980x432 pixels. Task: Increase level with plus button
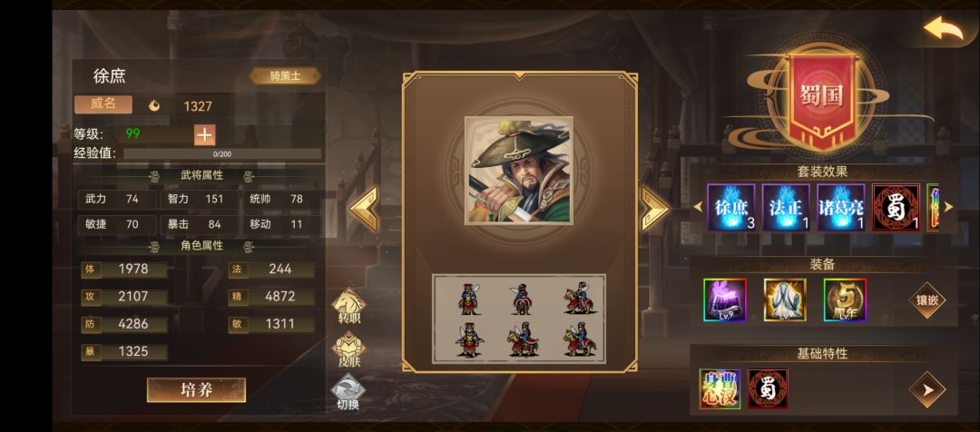tap(205, 134)
